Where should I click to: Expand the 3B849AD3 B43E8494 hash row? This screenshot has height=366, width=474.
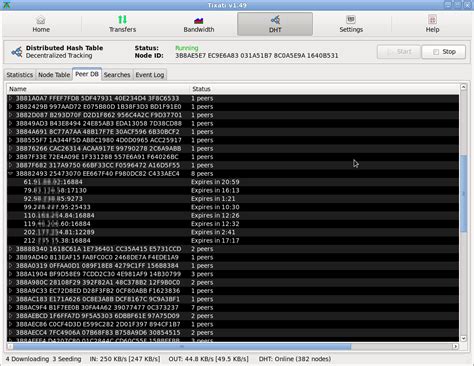10,123
